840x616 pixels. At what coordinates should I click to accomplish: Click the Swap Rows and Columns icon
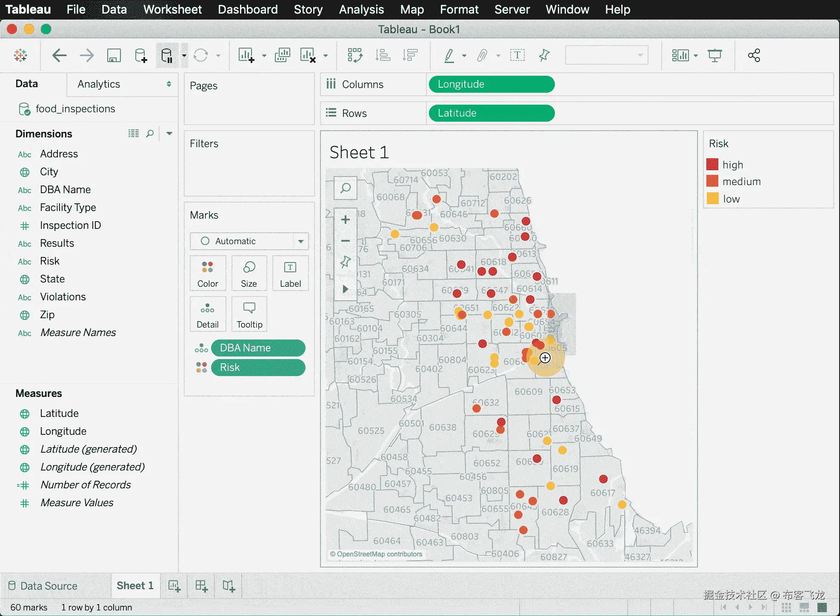click(354, 55)
